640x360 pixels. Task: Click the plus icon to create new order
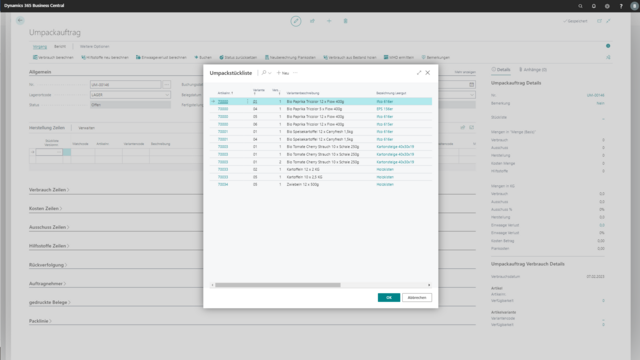329,21
